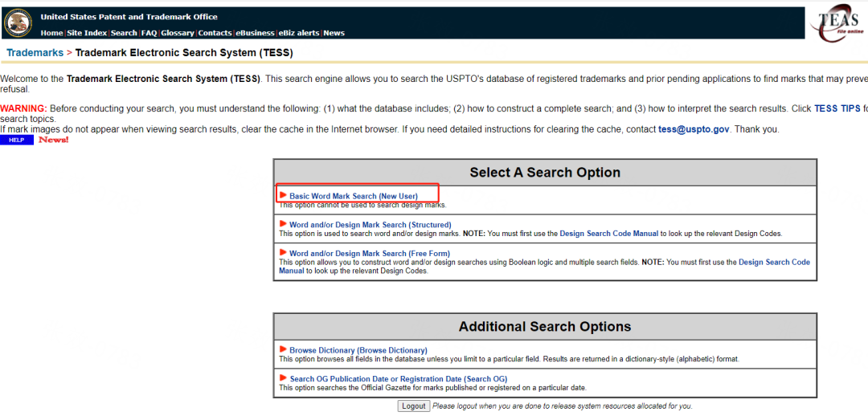Click red arrow beside Free Form search option

[284, 253]
